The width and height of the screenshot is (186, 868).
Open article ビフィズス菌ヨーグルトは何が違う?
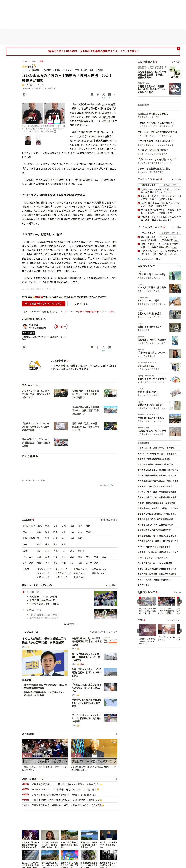[x=156, y=141]
